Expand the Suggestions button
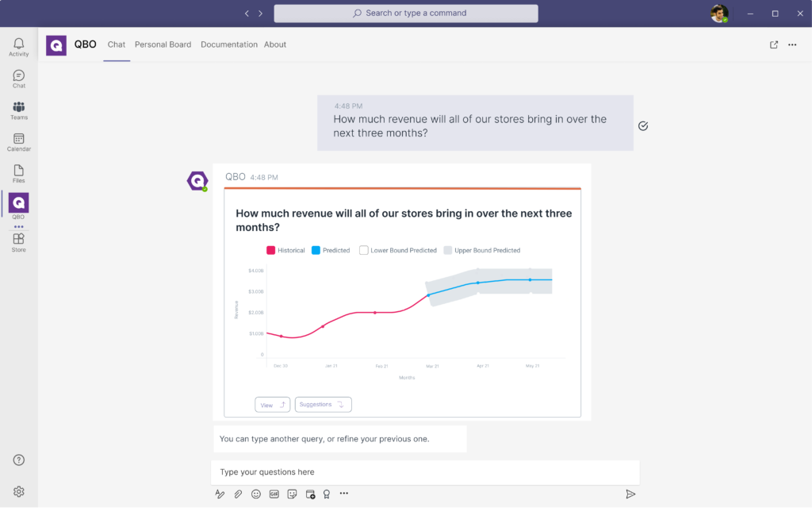This screenshot has height=508, width=812. 323,405
